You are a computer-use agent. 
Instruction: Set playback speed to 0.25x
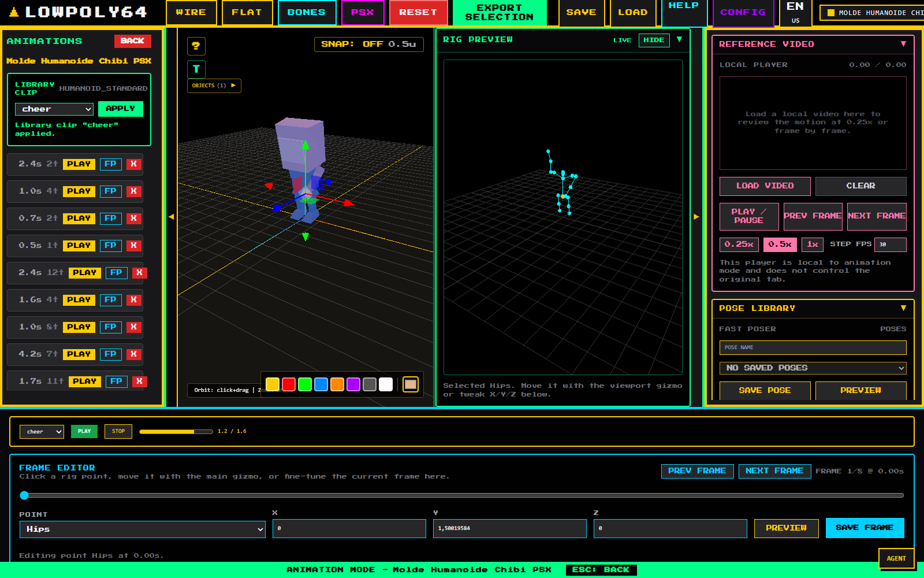pyautogui.click(x=739, y=244)
